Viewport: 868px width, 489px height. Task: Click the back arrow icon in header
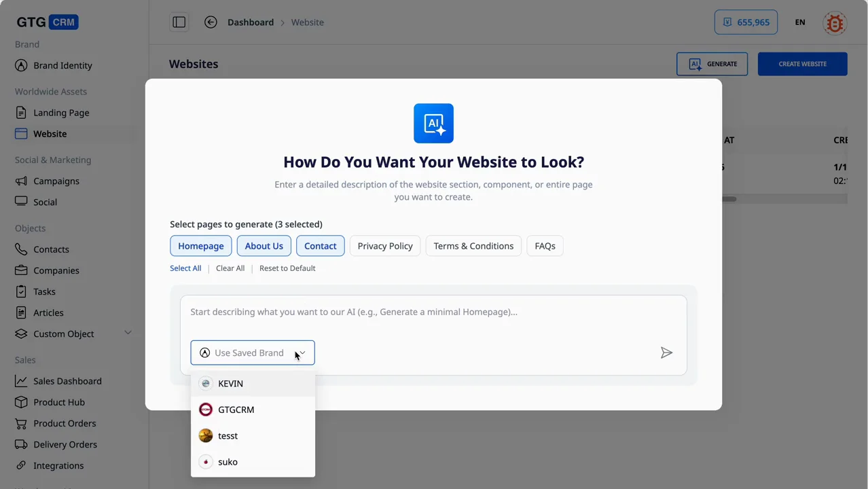click(211, 22)
